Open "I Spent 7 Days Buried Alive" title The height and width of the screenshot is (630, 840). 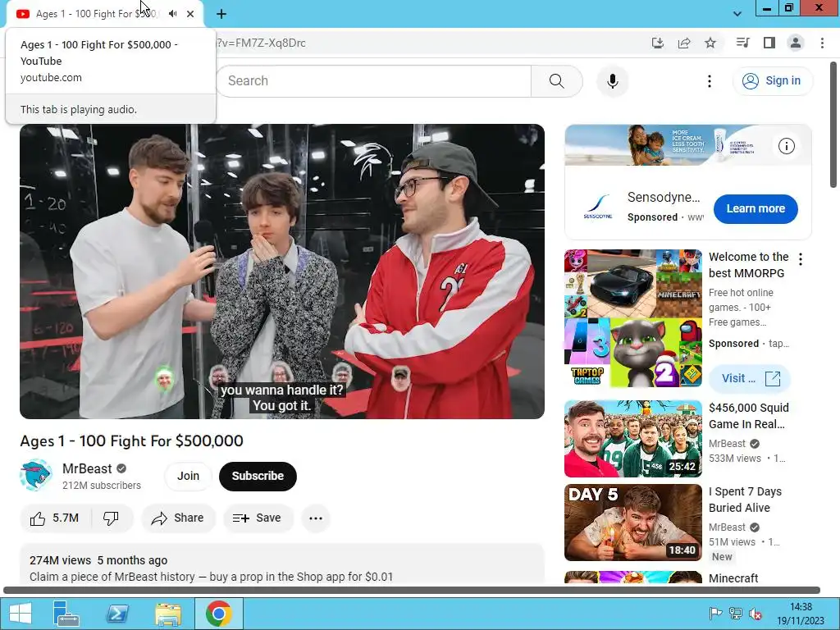(745, 500)
